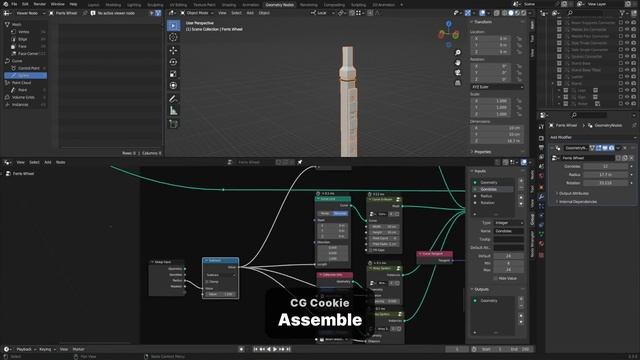
Task: Click the Marker button in timeline
Action: (78, 349)
